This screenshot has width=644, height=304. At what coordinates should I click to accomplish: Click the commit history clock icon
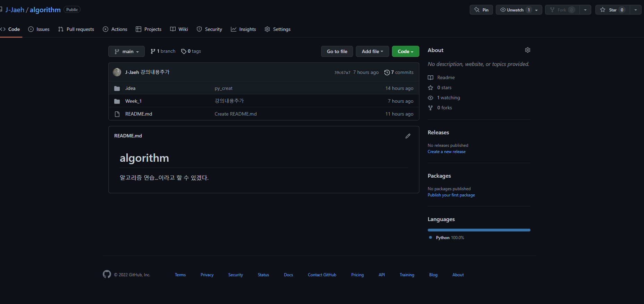[387, 73]
